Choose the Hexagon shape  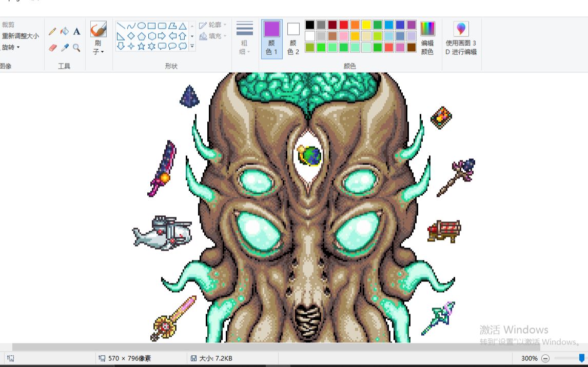(151, 36)
